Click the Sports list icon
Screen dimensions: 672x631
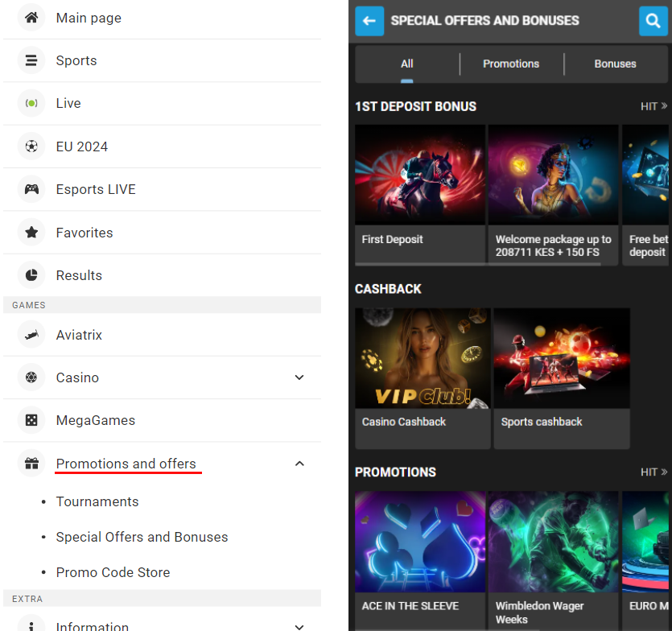point(31,60)
